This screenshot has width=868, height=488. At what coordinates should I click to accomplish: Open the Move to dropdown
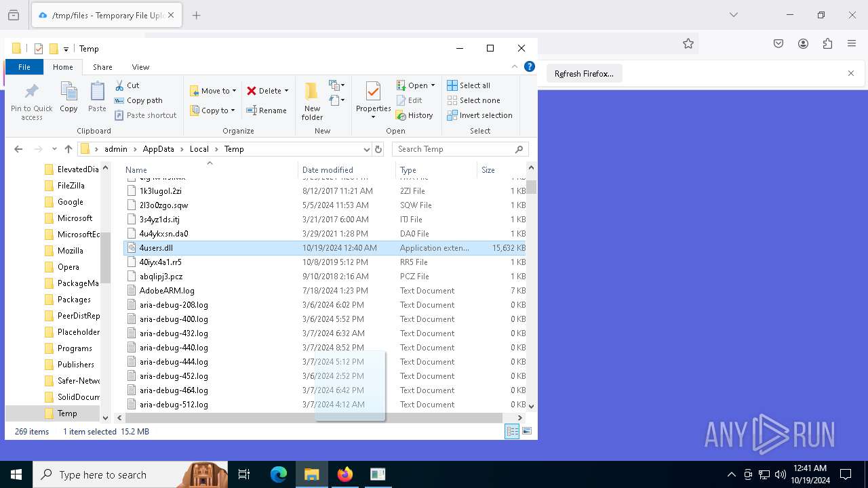tap(213, 91)
